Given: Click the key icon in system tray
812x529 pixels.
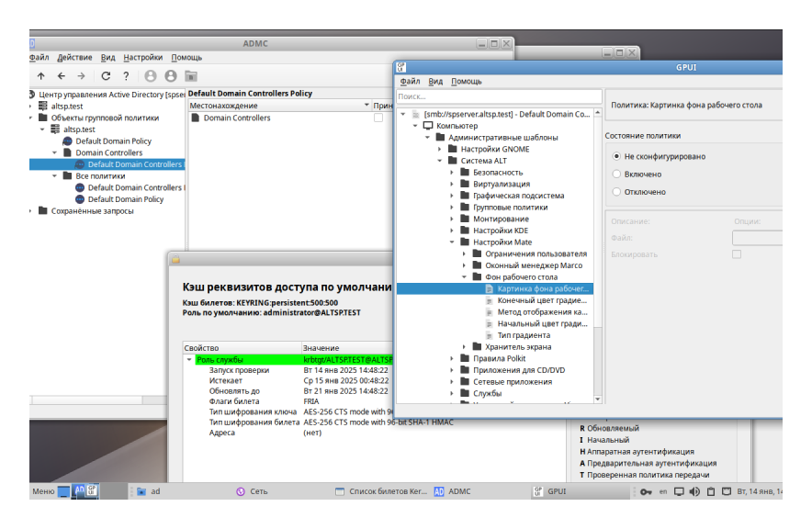Looking at the screenshot, I should coord(646,491).
